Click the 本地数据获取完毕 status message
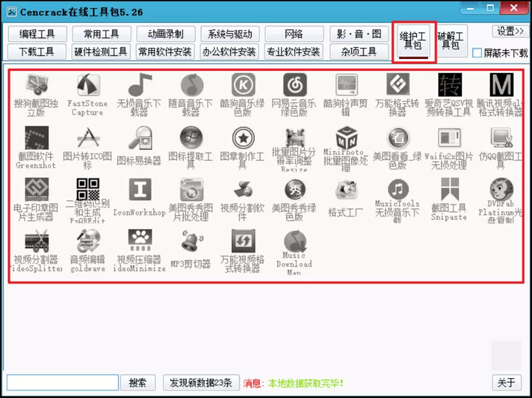The image size is (532, 398). [306, 383]
